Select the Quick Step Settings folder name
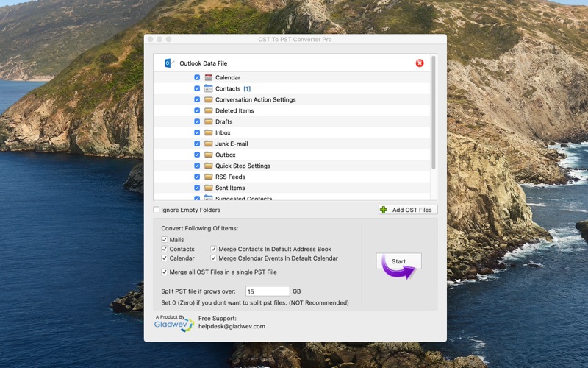The width and height of the screenshot is (588, 368). click(243, 166)
